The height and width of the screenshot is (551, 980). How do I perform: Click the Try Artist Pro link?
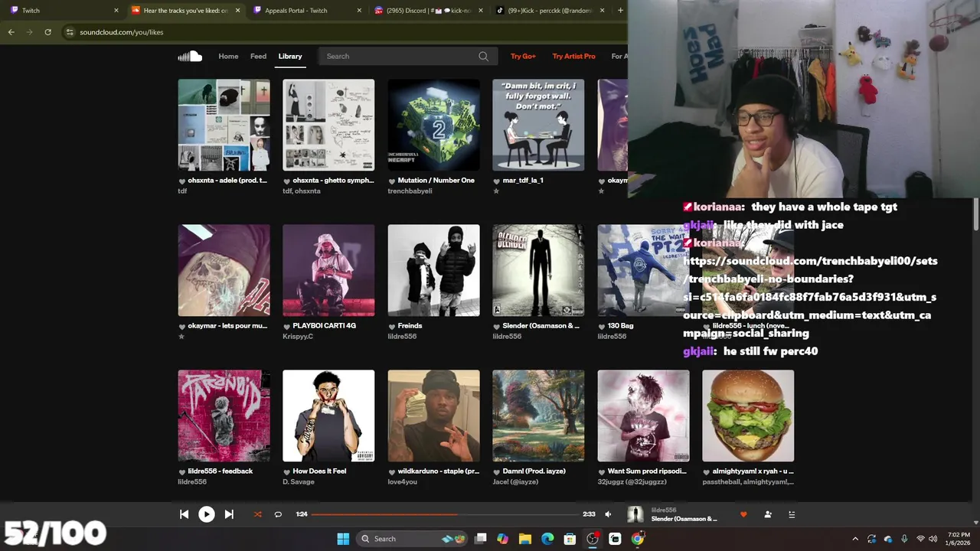573,56
